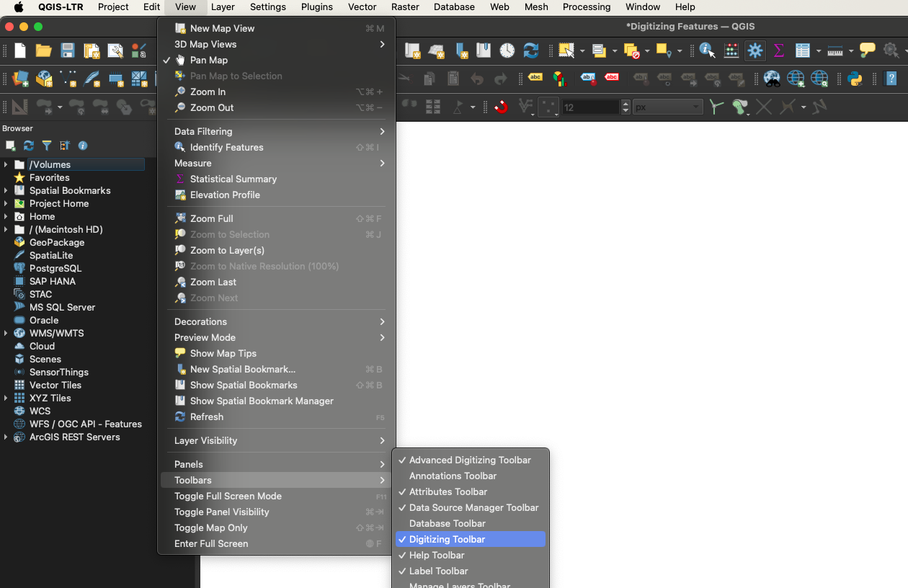
Task: Click the Add Selected Layers icon in Browser
Action: coord(11,146)
